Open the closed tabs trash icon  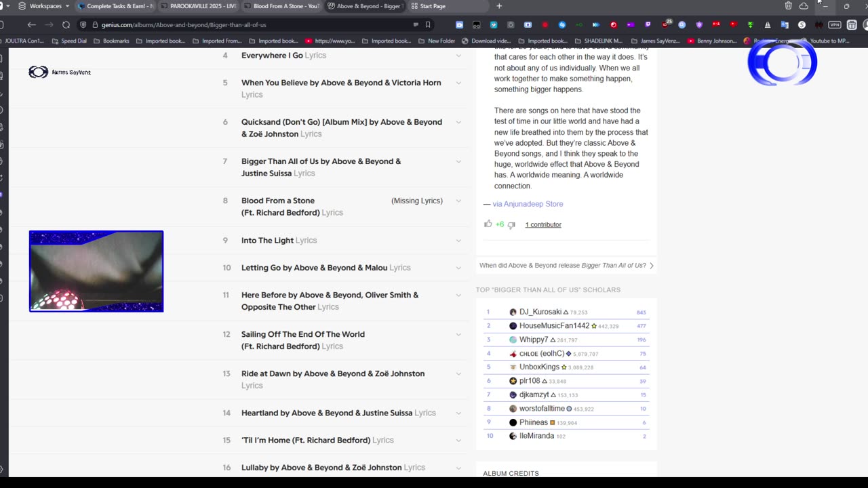tap(788, 6)
